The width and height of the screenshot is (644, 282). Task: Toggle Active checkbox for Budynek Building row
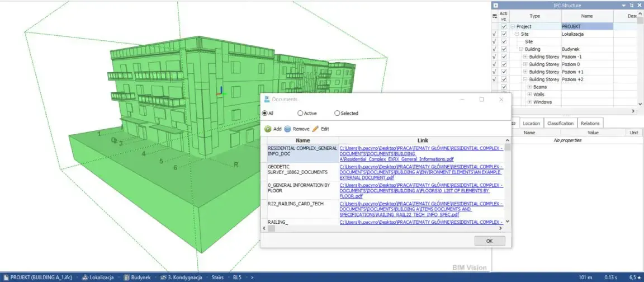pyautogui.click(x=504, y=49)
